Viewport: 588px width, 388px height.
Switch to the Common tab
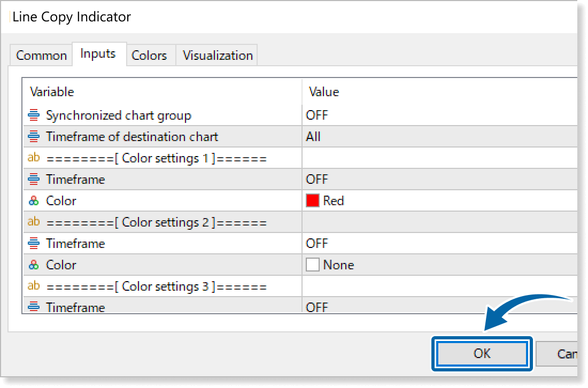point(41,56)
